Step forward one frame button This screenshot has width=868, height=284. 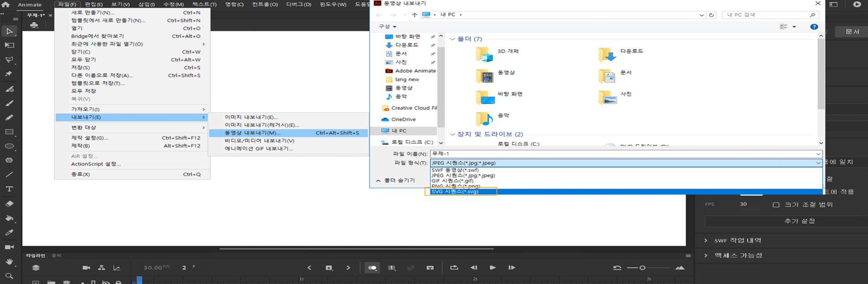click(512, 268)
